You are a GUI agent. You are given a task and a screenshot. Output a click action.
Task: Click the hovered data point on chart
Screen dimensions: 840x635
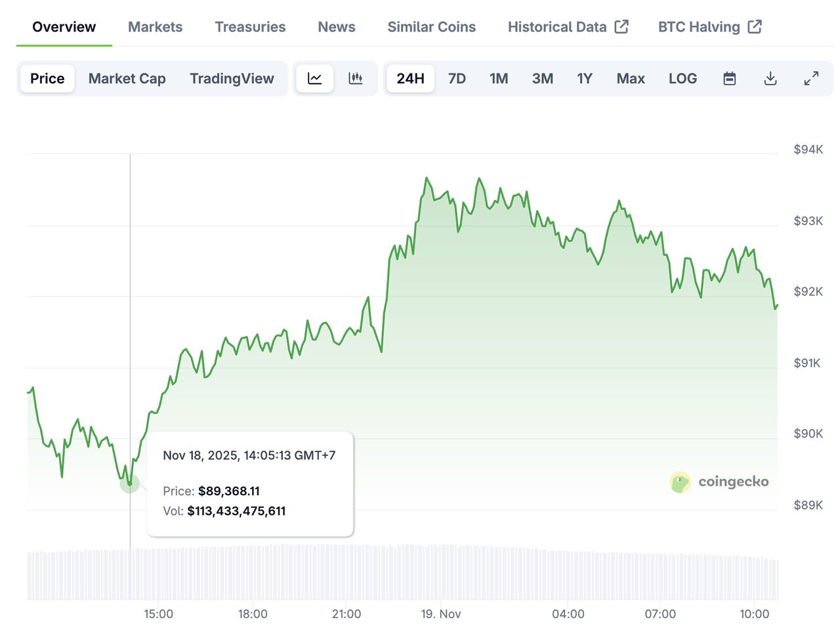[130, 484]
